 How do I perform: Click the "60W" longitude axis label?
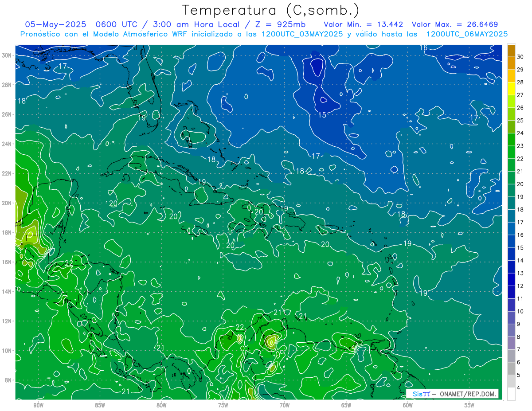[x=408, y=406]
